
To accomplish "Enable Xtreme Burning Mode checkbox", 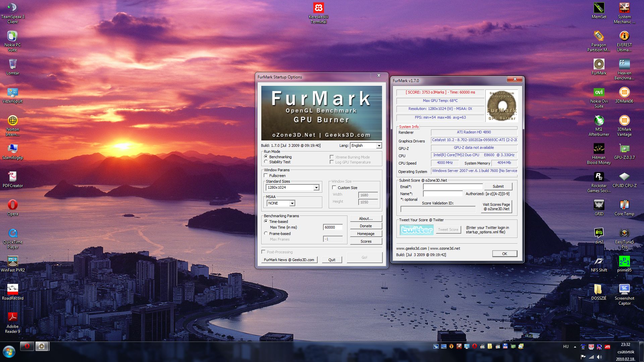I will [332, 157].
